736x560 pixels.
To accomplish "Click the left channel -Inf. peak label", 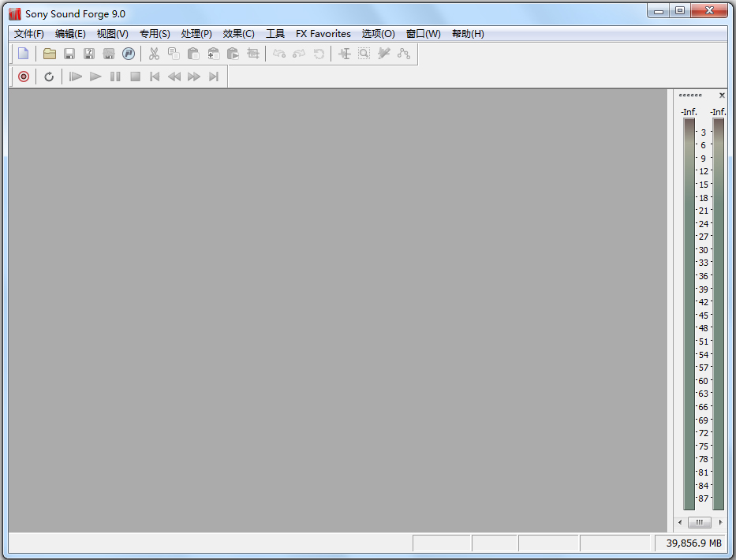I will (689, 112).
